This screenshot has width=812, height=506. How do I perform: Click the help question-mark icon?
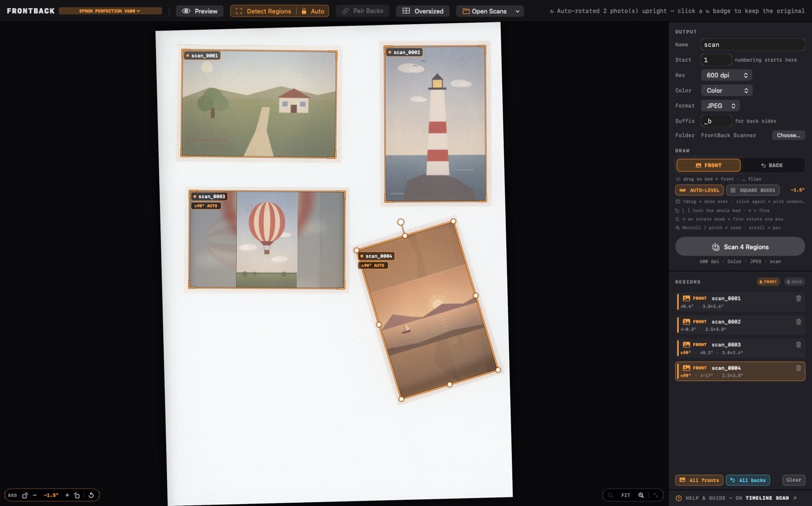[x=679, y=498]
